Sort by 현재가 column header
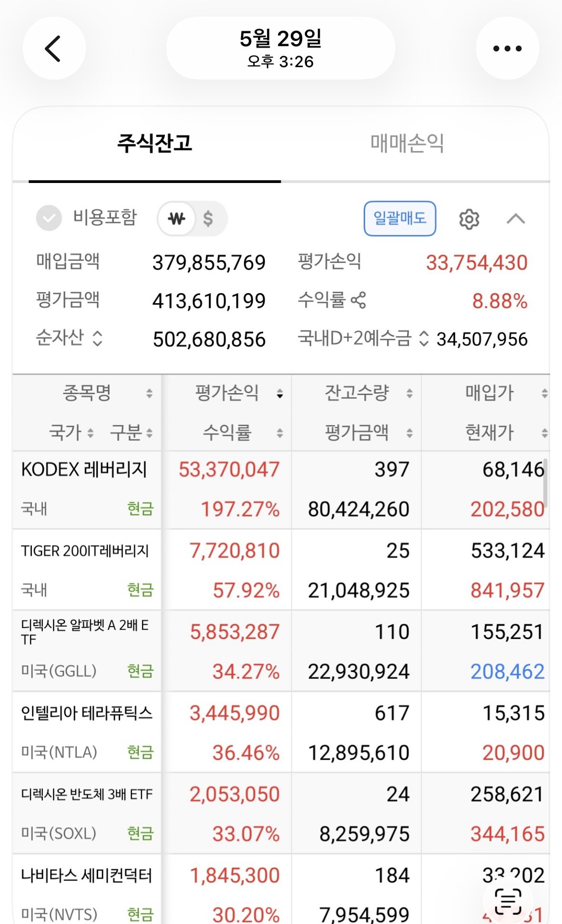Viewport: 562px width, 924px height. click(x=506, y=433)
